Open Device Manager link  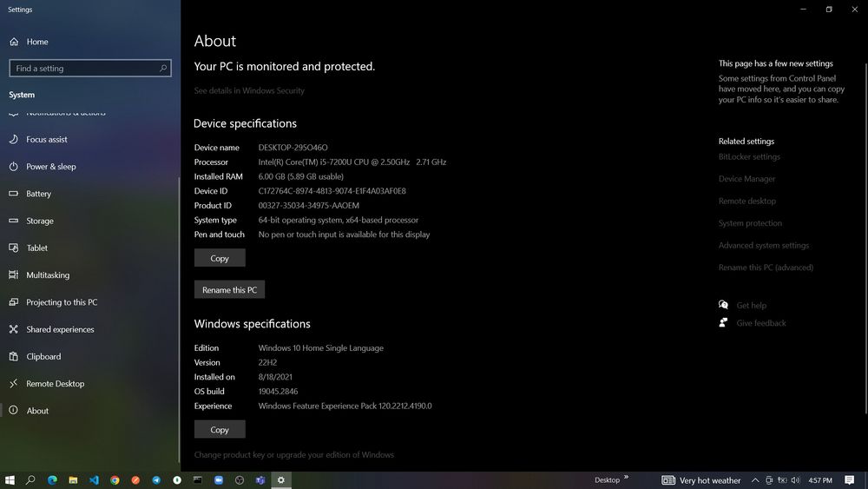(x=746, y=179)
